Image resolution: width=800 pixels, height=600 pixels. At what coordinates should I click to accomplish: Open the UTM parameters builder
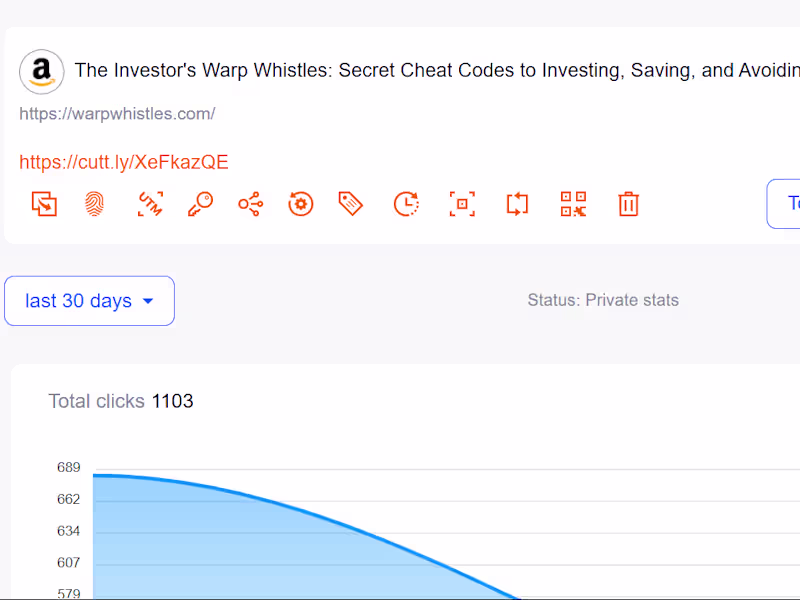click(149, 203)
